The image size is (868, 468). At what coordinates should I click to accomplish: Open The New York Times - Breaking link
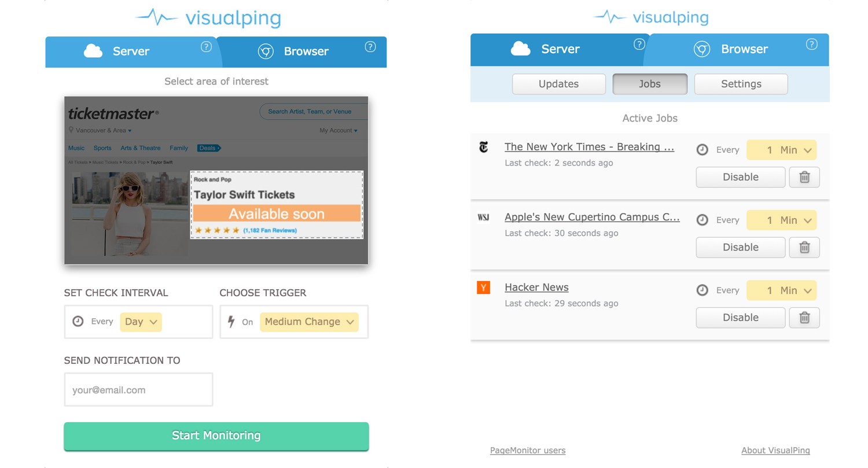tap(589, 147)
